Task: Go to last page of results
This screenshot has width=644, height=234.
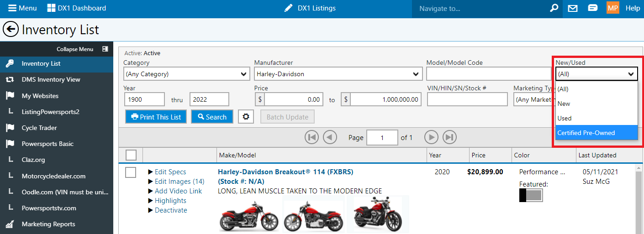Action: [x=449, y=137]
